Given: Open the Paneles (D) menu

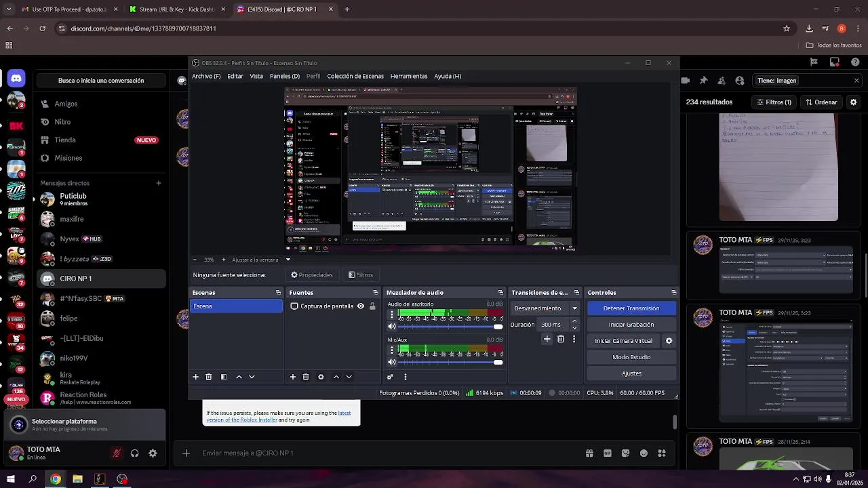Looking at the screenshot, I should pos(285,77).
